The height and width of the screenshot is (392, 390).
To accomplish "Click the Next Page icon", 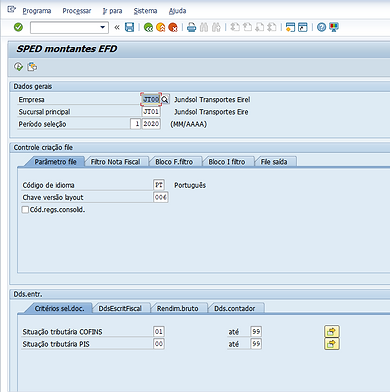I will pyautogui.click(x=260, y=27).
